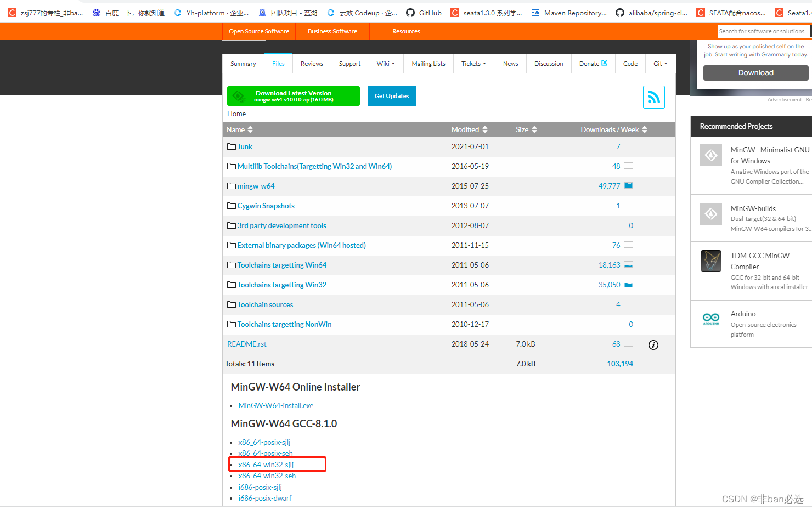The height and width of the screenshot is (509, 812).
Task: Click the Get Updates button
Action: coord(392,96)
